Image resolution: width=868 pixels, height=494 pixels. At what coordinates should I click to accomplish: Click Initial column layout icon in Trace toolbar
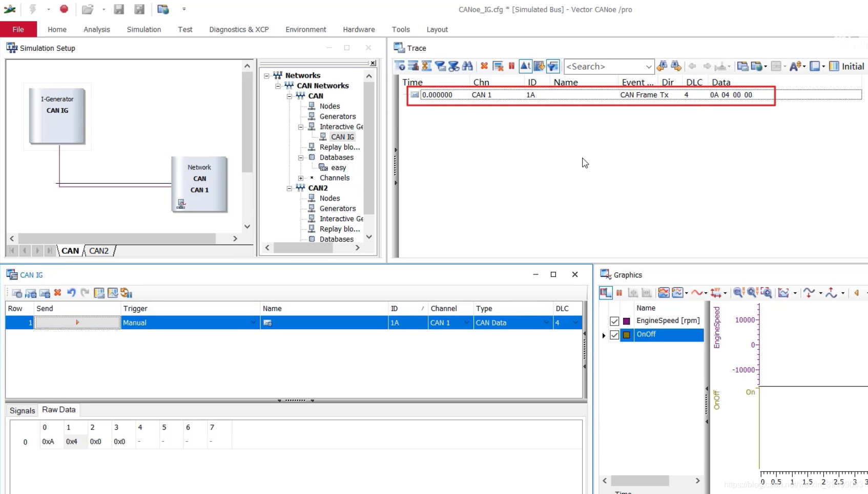point(834,66)
